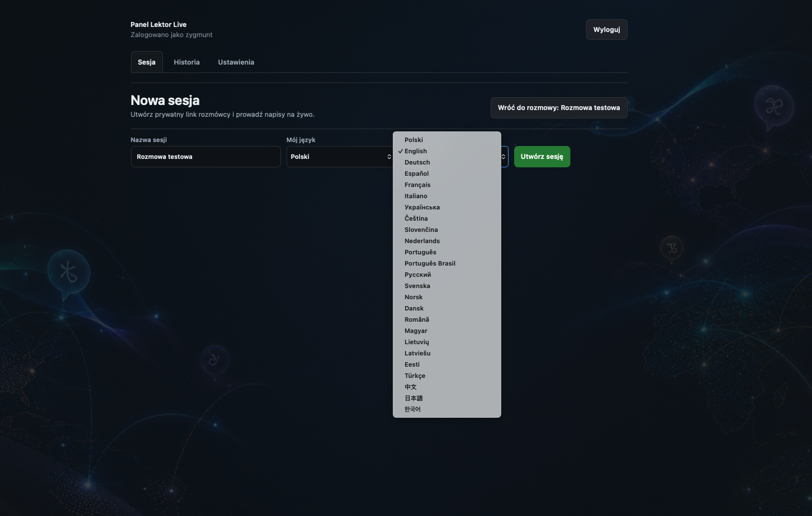Image resolution: width=812 pixels, height=516 pixels.
Task: Pick Português Brasil from the list
Action: coord(447,263)
